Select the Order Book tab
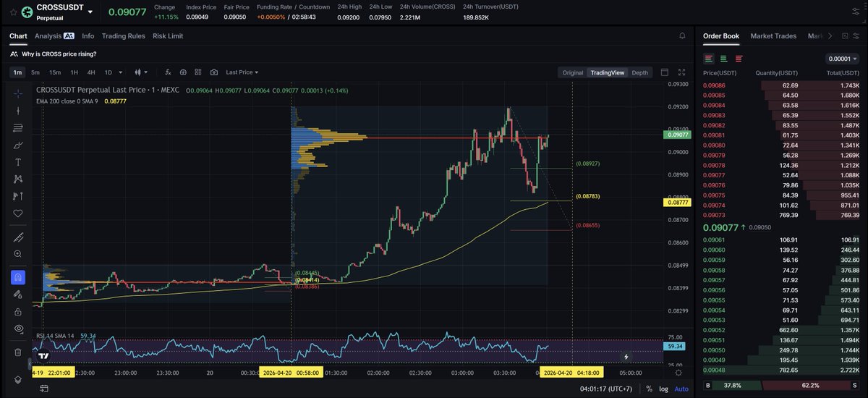868x398 pixels. pos(721,35)
